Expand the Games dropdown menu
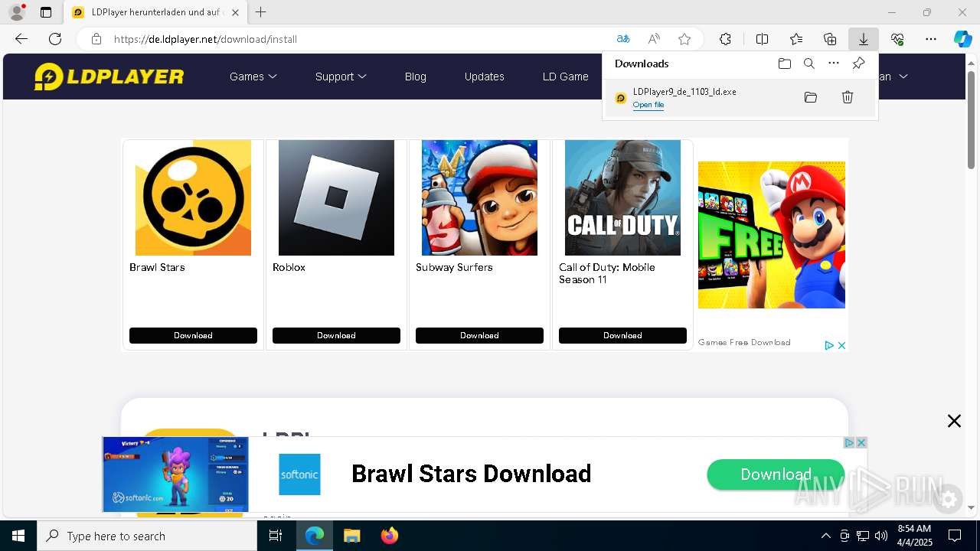Screen dimensions: 980x551 pos(253,77)
